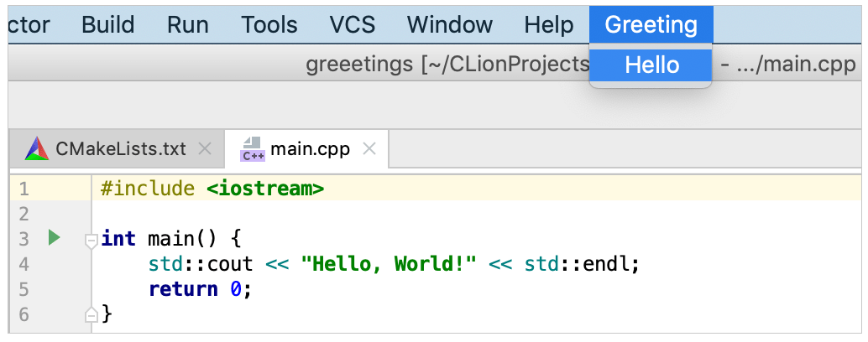Open the Build menu
868x342 pixels.
coord(108,24)
